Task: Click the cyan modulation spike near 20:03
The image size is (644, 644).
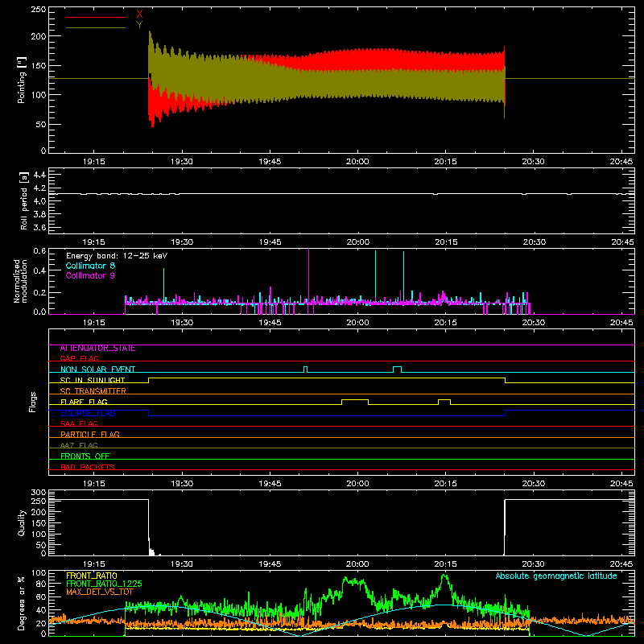Action: coord(375,277)
